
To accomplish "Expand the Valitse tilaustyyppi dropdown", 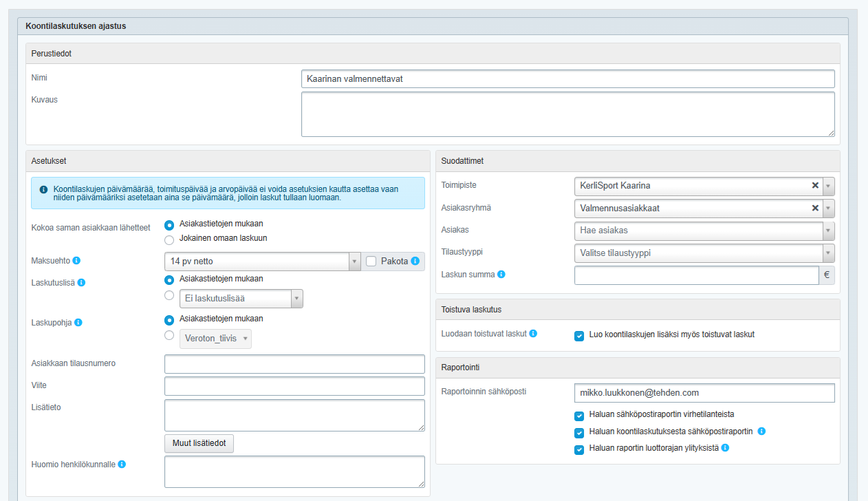I will [703, 253].
